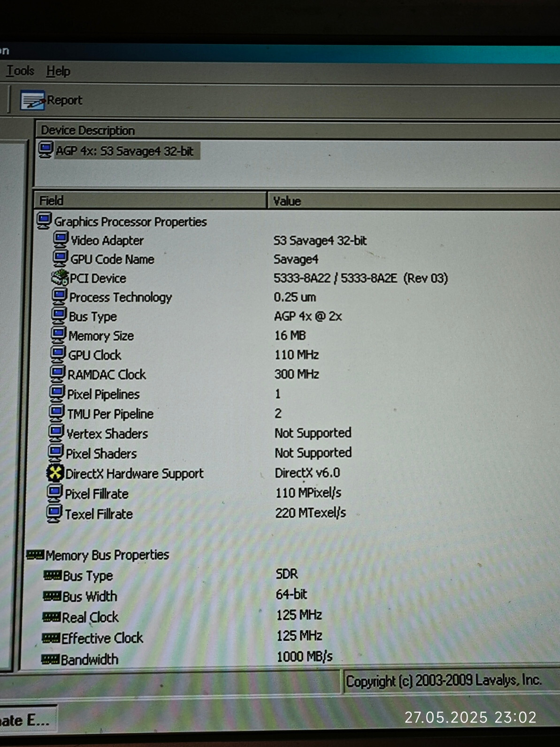Click the Texel Fillrate row icon
The width and height of the screenshot is (560, 747).
pyautogui.click(x=54, y=513)
